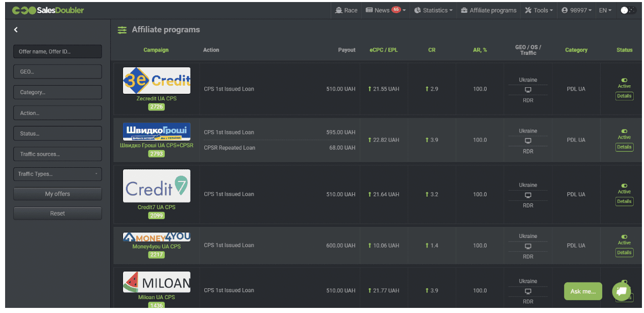Toggle the dark/light theme switch

(x=628, y=10)
